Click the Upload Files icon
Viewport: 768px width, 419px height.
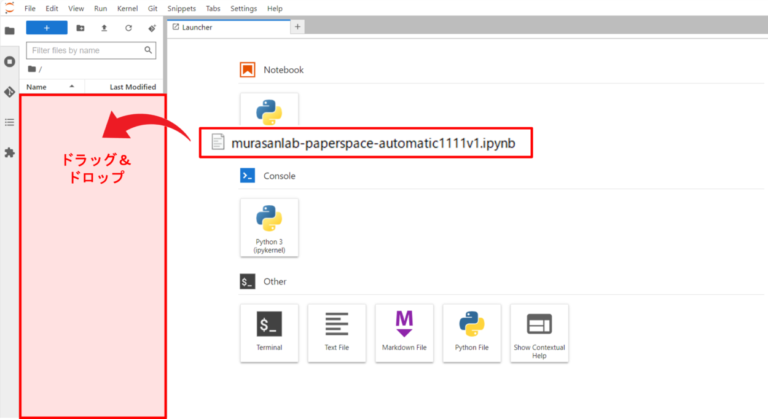[104, 28]
